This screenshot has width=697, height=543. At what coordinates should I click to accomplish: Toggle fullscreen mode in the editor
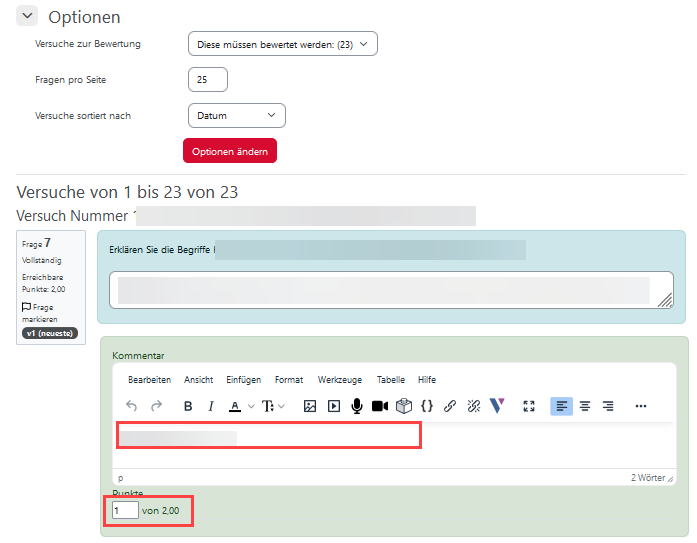pyautogui.click(x=529, y=406)
